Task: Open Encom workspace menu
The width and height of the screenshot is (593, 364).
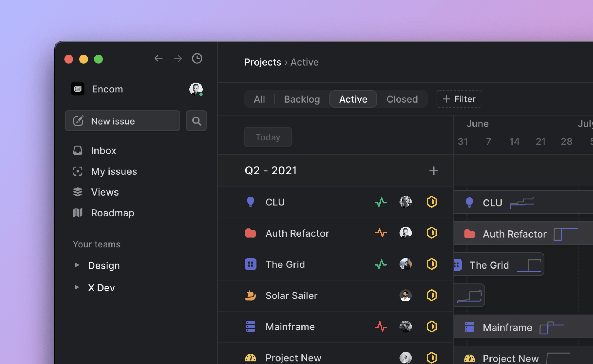Action: [107, 89]
